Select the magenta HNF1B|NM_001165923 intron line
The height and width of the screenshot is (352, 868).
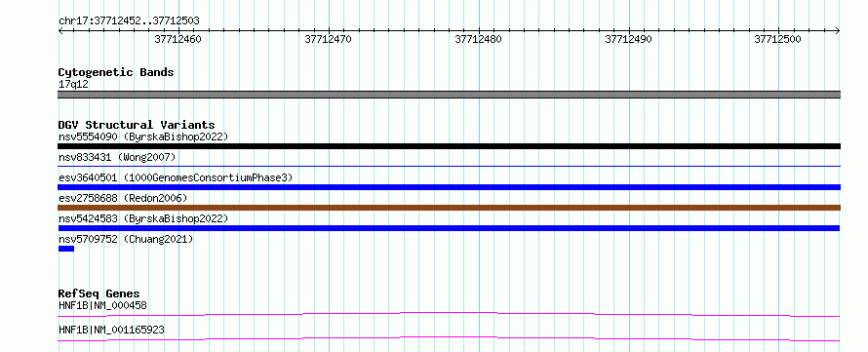pos(449,338)
